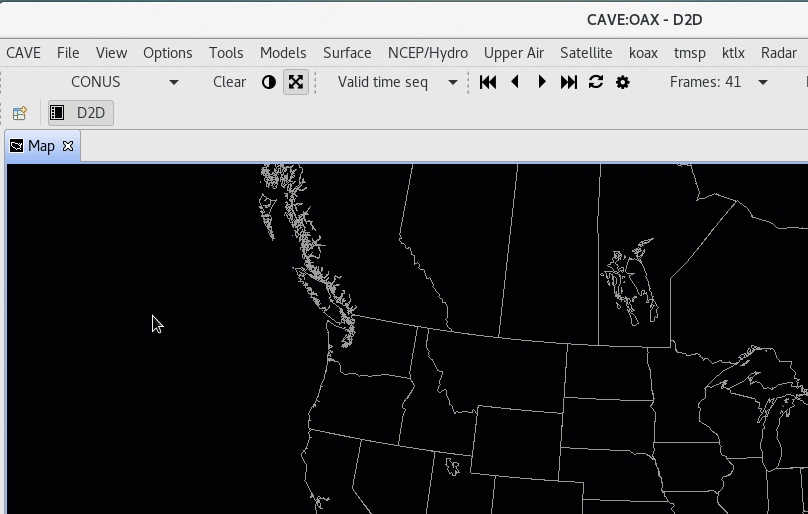808x514 pixels.
Task: Open the Surface menu
Action: (x=347, y=53)
